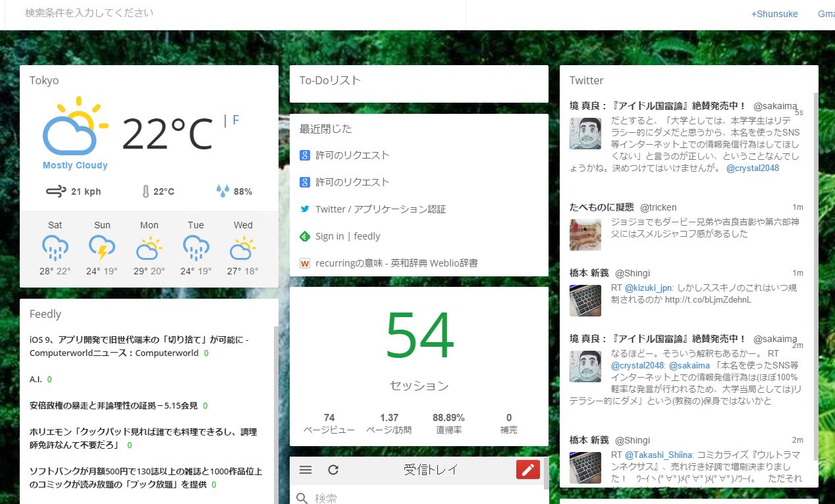Click the 88.89% 直帰率 stat
This screenshot has width=835, height=504.
pos(448,423)
